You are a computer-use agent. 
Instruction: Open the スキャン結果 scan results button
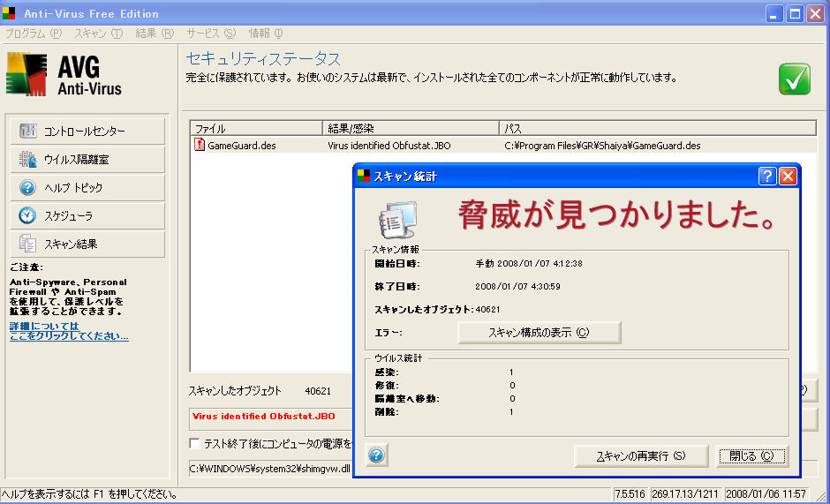click(x=87, y=244)
